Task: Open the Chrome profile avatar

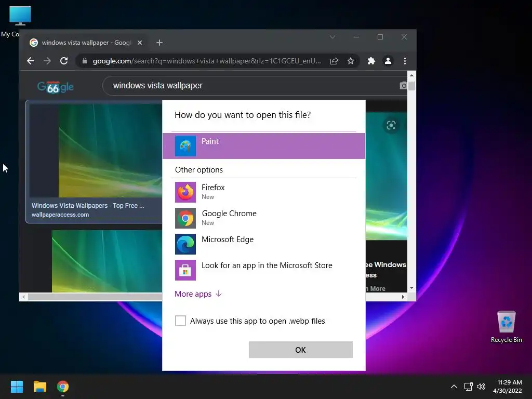Action: (x=388, y=61)
